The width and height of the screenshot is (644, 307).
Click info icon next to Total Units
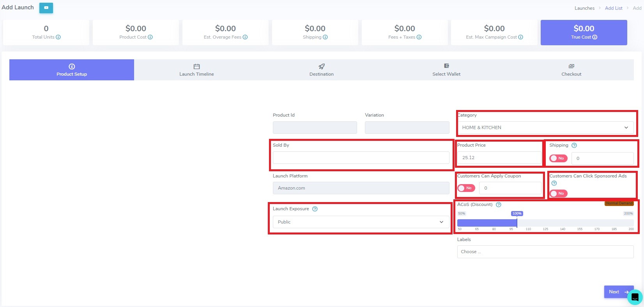(58, 37)
